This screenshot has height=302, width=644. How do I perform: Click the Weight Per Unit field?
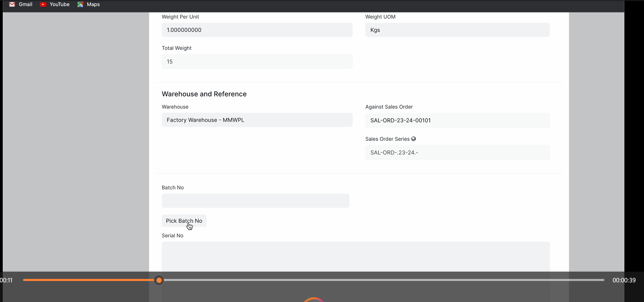[x=257, y=30]
